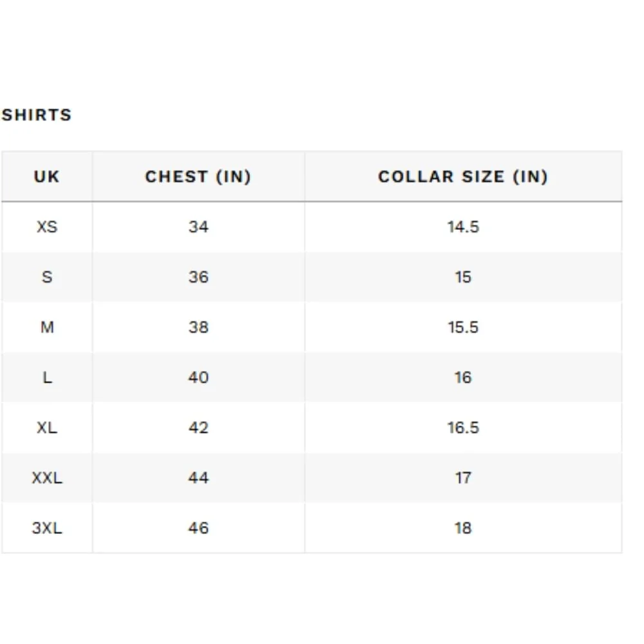Click chest value 46
Image resolution: width=644 pixels, height=644 pixels.
pos(198,528)
